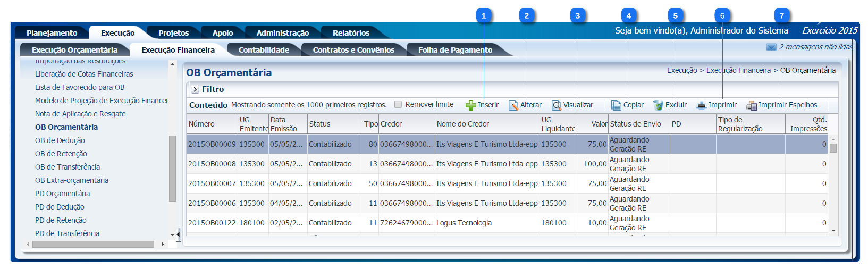Click the Excluir trash icon
The height and width of the screenshot is (268, 868).
[658, 105]
